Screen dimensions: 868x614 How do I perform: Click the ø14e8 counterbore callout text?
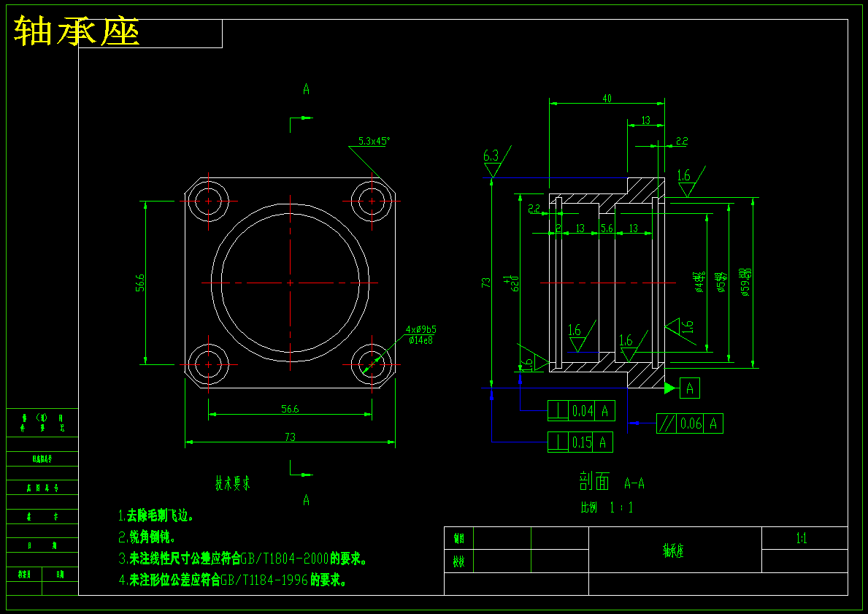click(x=420, y=340)
